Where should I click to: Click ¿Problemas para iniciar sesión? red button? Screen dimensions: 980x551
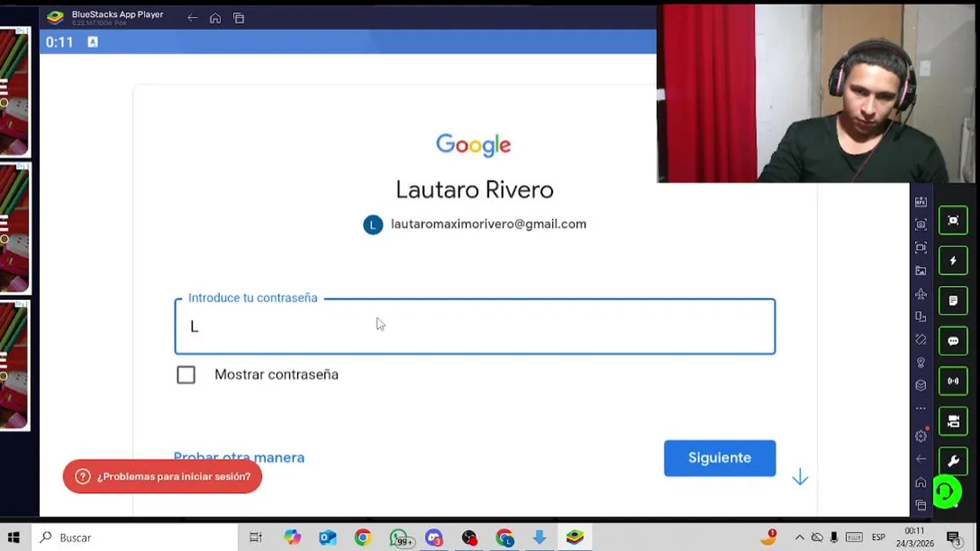coord(162,476)
